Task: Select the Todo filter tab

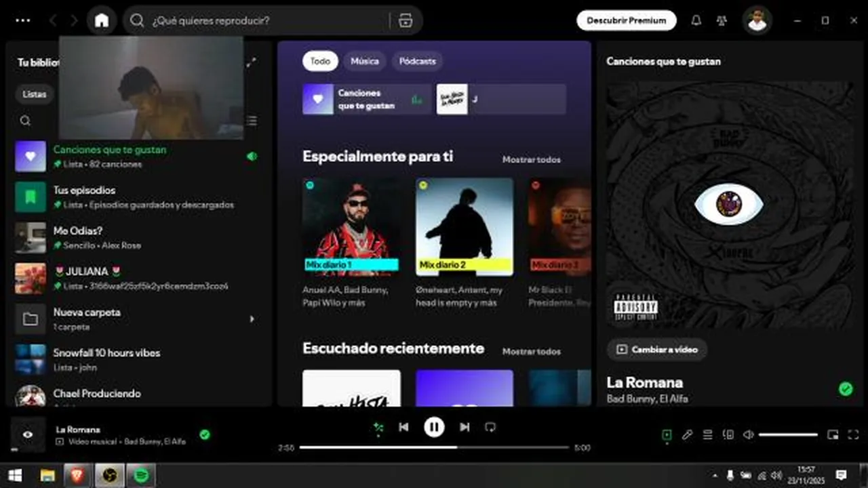Action: tap(320, 61)
